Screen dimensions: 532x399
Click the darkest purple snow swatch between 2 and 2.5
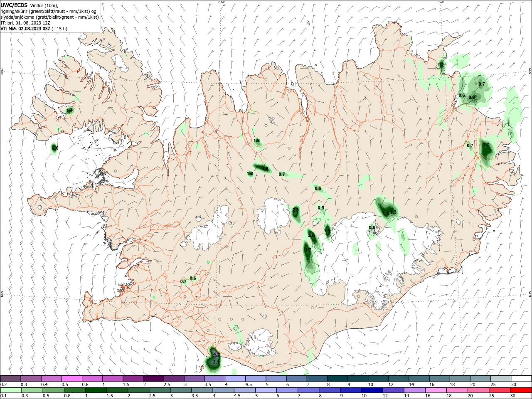153,378
